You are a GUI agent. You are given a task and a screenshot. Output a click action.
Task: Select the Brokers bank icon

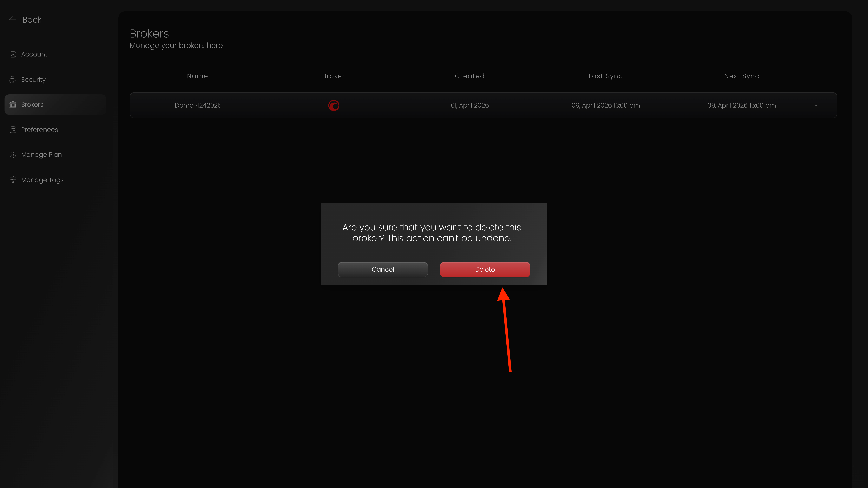pyautogui.click(x=13, y=104)
